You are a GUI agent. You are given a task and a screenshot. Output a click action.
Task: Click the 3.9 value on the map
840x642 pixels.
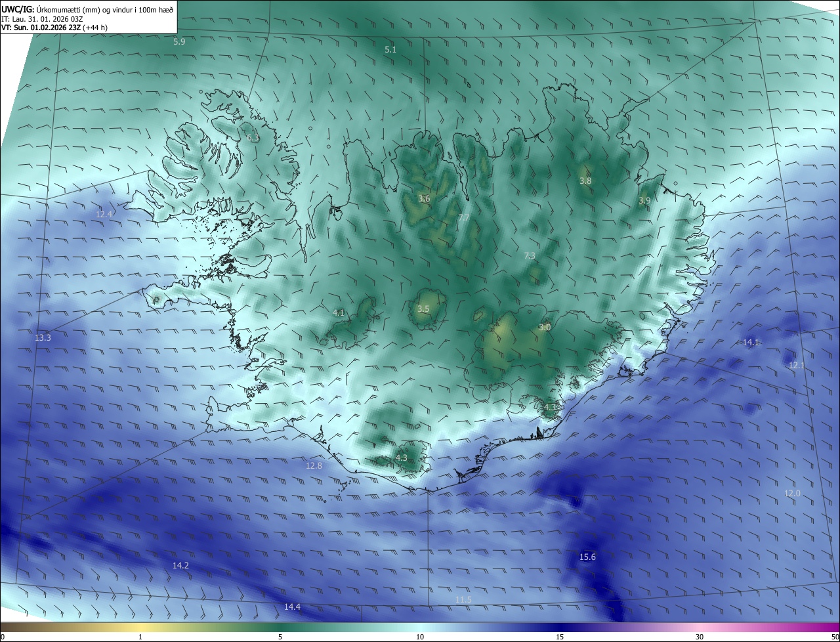[644, 201]
